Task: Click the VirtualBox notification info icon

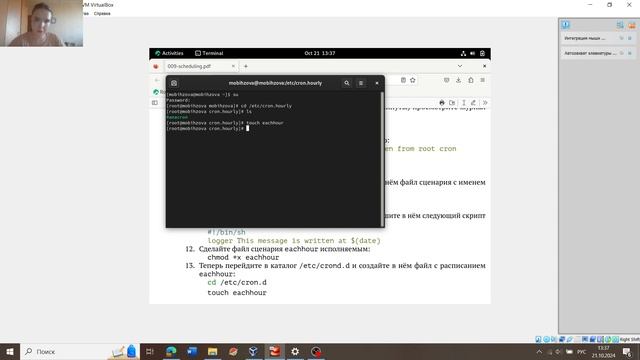Action: tap(565, 24)
